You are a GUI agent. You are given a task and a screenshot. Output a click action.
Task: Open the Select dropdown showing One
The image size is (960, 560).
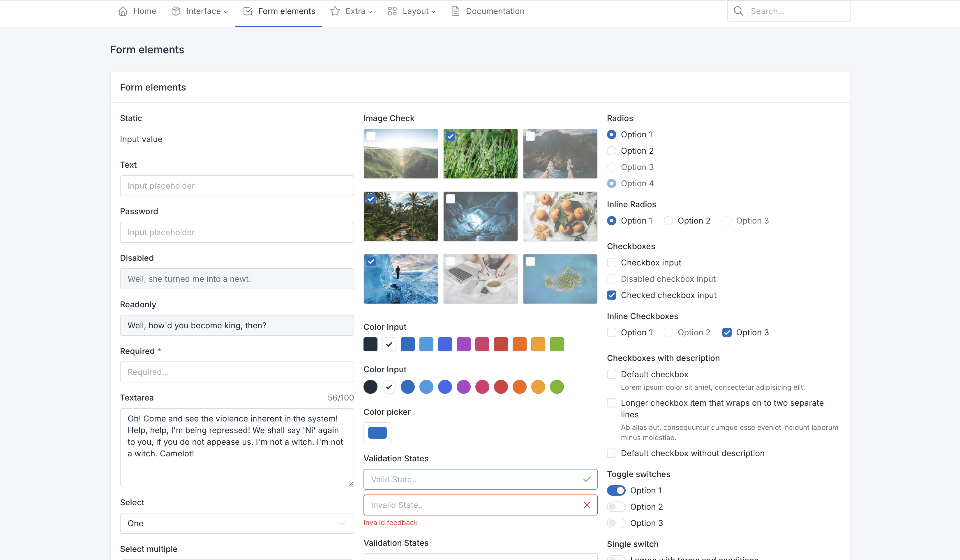tap(237, 523)
